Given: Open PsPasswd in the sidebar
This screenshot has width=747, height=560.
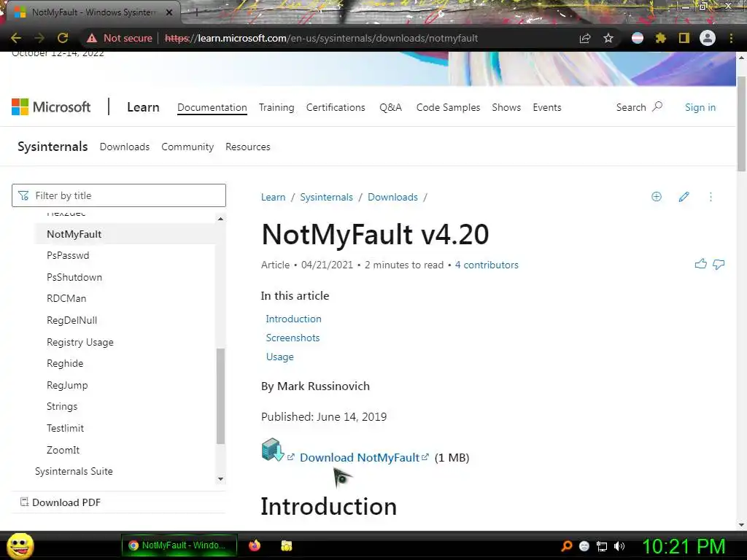Looking at the screenshot, I should [68, 255].
